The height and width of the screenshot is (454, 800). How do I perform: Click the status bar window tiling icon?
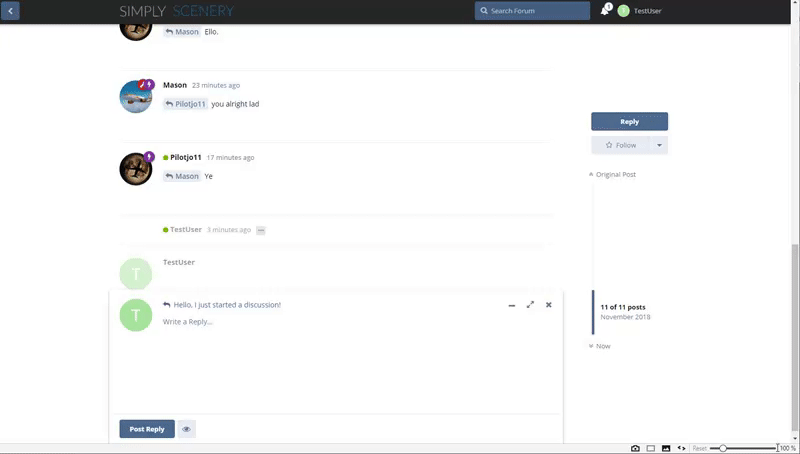651,448
